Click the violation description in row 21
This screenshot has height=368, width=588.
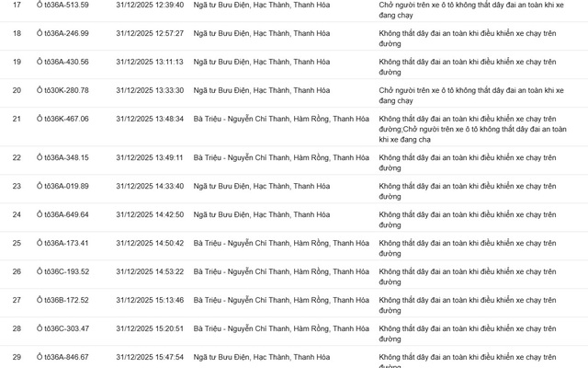[472, 129]
